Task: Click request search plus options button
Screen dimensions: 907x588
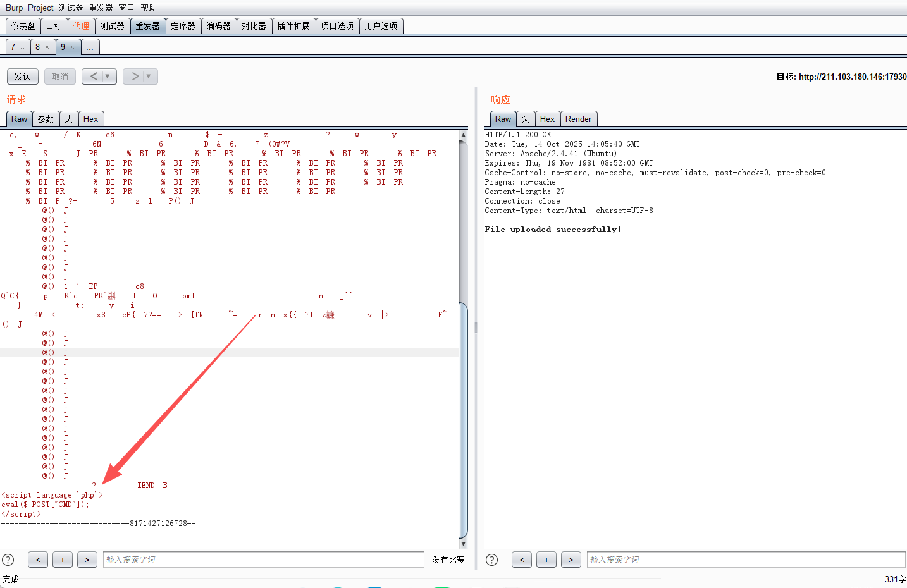Action: point(63,560)
